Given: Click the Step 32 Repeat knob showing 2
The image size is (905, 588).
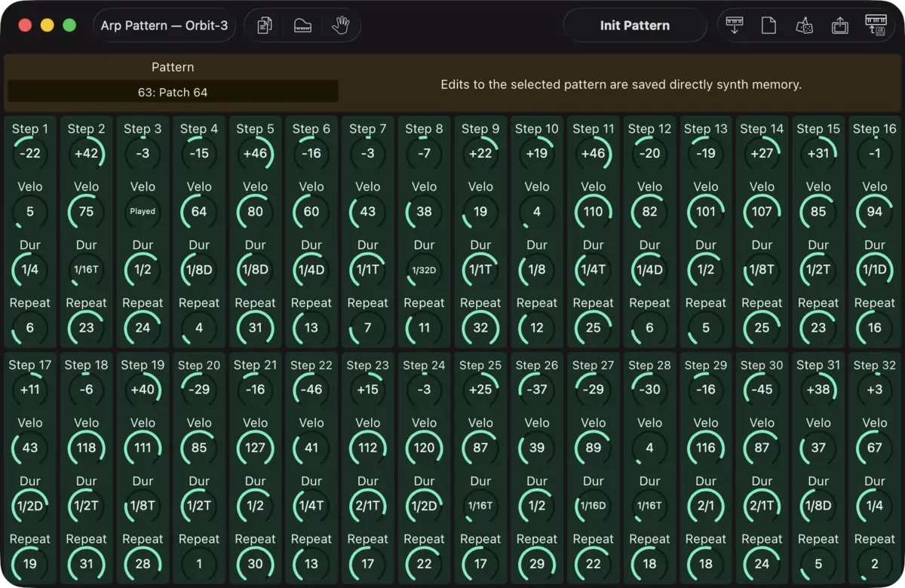Looking at the screenshot, I should [x=875, y=563].
